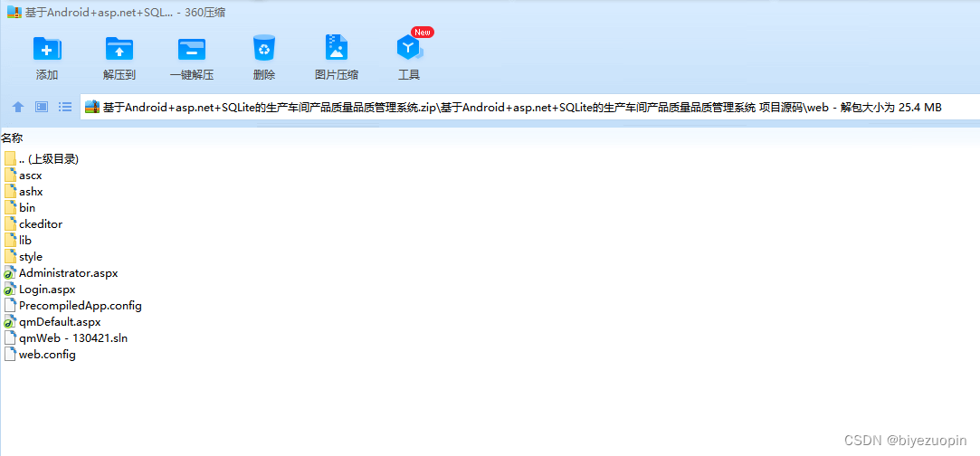Click the 解压到 (Extract to) icon
The image size is (980, 456).
(x=119, y=48)
